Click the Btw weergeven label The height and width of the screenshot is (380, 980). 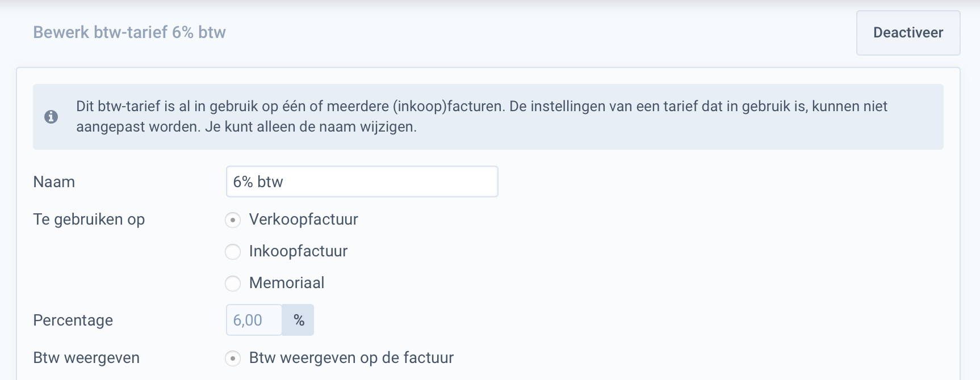[86, 358]
